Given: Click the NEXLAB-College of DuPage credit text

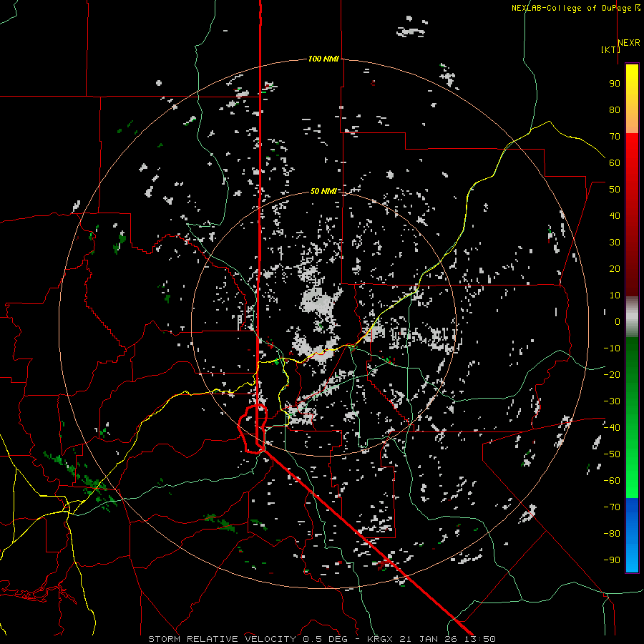Looking at the screenshot, I should click(576, 8).
